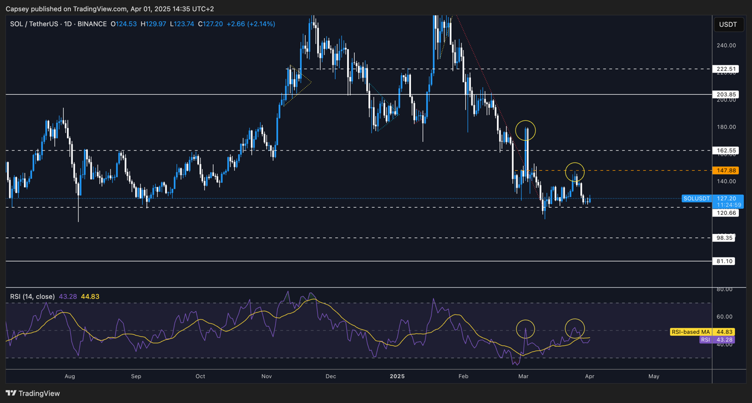Select the 222.51 price level label
Viewport: 752px width, 403px height.
pyautogui.click(x=724, y=69)
